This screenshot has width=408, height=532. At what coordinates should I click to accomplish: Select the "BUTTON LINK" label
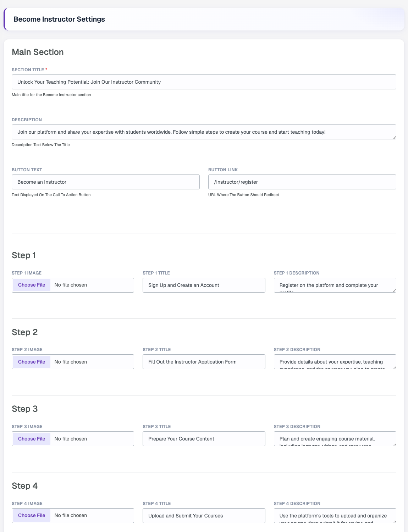coord(223,170)
